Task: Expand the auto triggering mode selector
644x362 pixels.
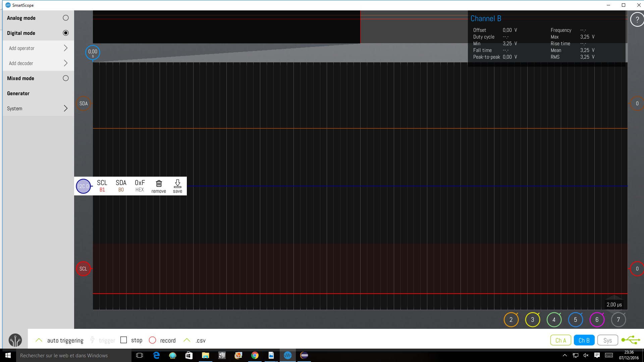Action: 39,340
